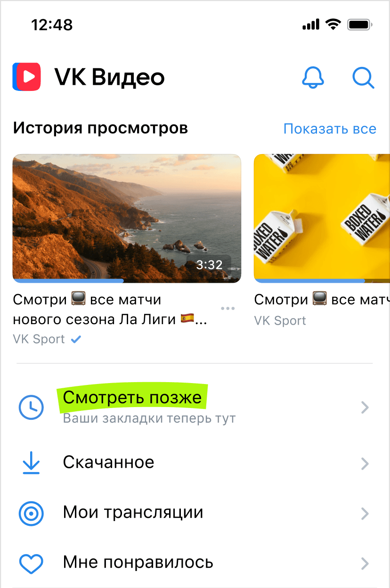
Task: Tap the VK Sport verified checkmark
Action: (75, 339)
